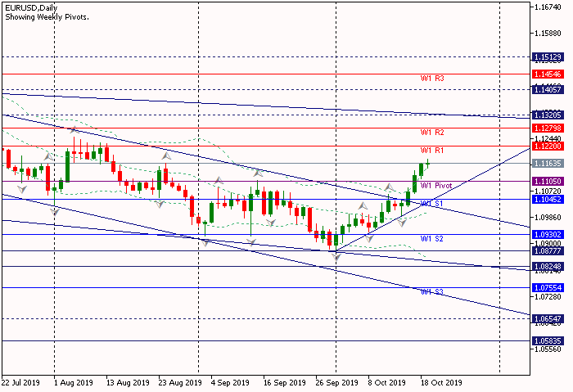Image resolution: width=573 pixels, height=392 pixels.
Task: Click the blue 1.09302 price tag
Action: [546, 234]
